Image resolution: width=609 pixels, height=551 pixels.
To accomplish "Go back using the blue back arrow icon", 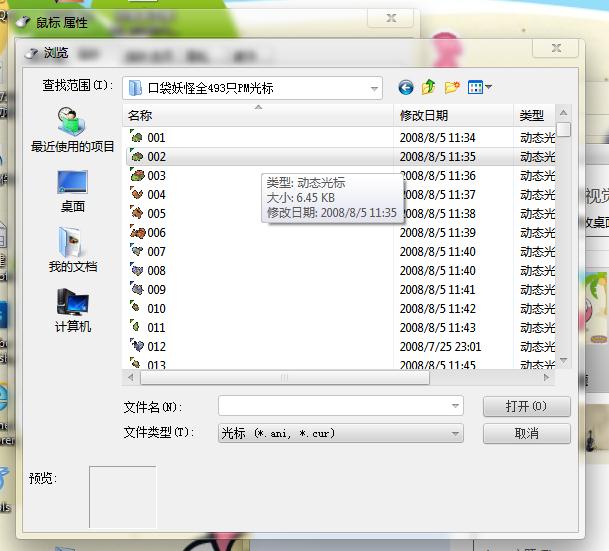I will [x=406, y=88].
